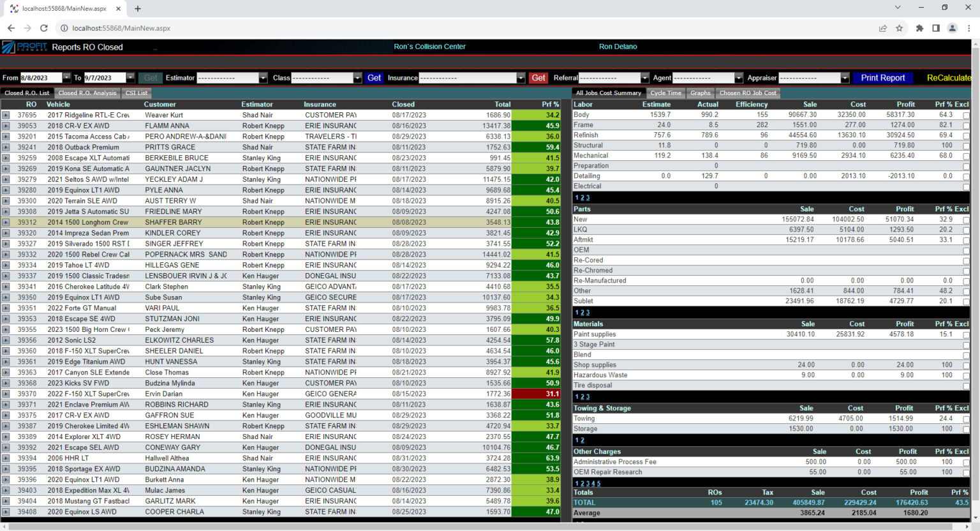The image size is (980, 531).
Task: Click the Print Report button
Action: (x=882, y=78)
